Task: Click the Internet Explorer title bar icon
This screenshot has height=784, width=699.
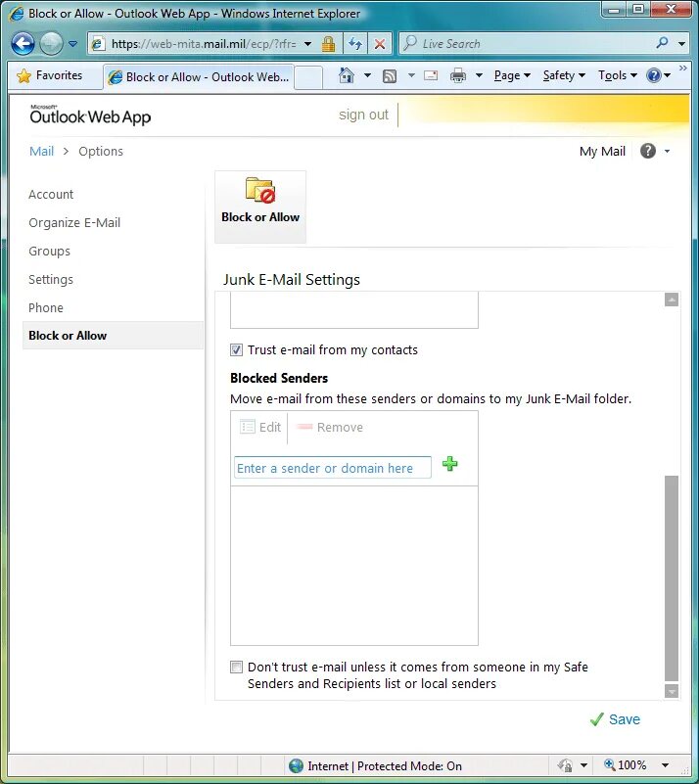Action: coord(17,14)
